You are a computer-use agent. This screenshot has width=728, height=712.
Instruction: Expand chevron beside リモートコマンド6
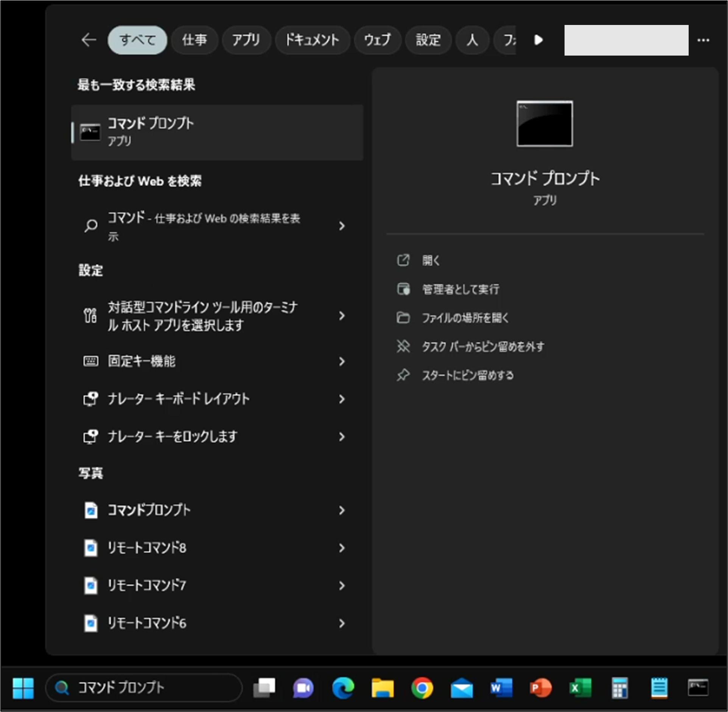[x=342, y=623]
